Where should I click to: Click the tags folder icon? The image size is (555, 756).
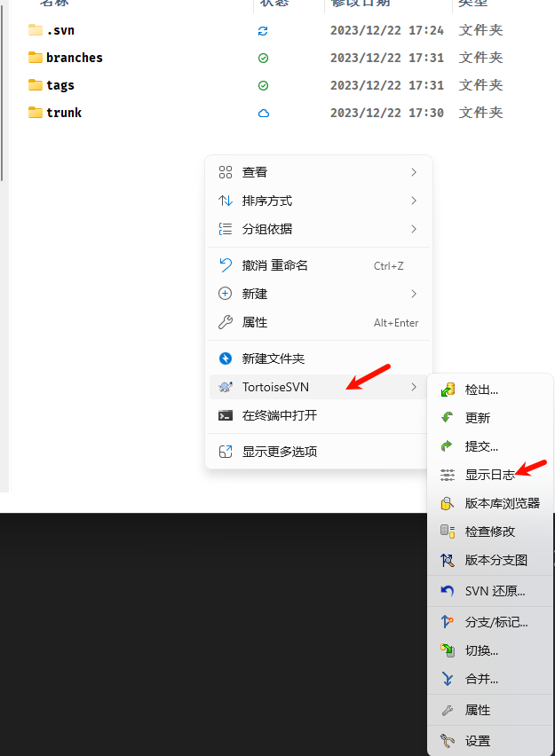click(36, 85)
